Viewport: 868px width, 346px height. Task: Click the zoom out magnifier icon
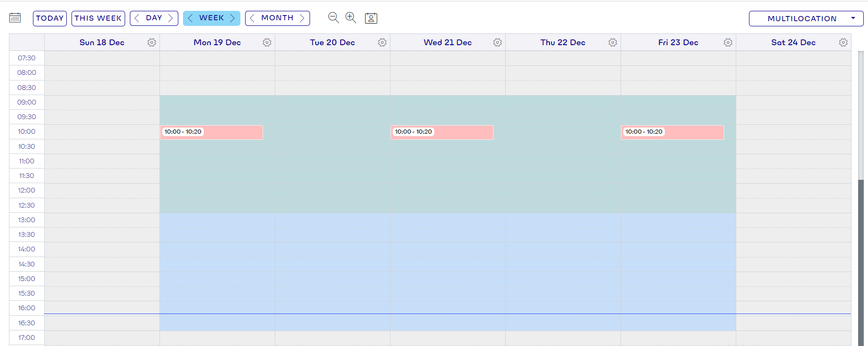tap(333, 18)
